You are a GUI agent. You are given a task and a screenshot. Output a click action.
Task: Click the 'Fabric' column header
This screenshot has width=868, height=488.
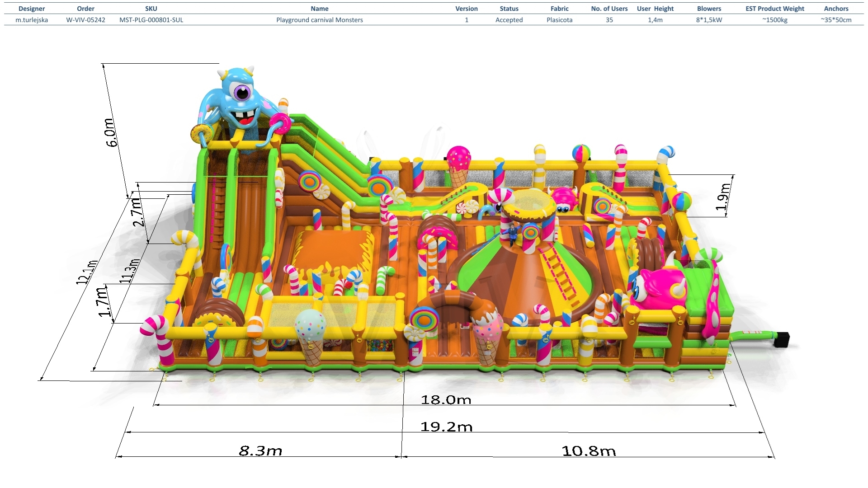[x=560, y=9]
